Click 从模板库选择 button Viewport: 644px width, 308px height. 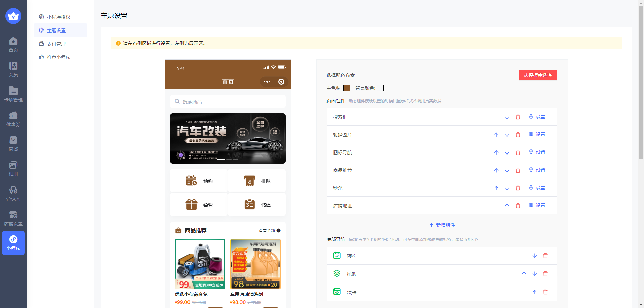point(538,75)
